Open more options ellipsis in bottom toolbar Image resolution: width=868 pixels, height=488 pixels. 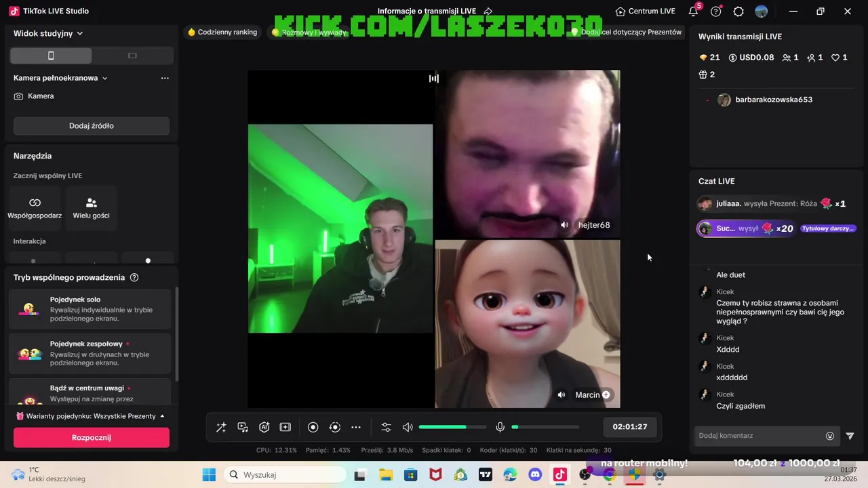356,427
